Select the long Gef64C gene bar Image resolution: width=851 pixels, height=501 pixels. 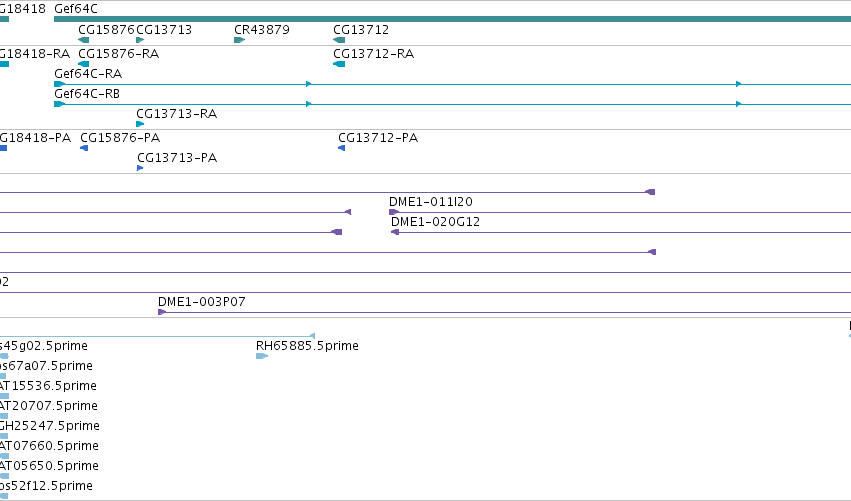(x=453, y=19)
